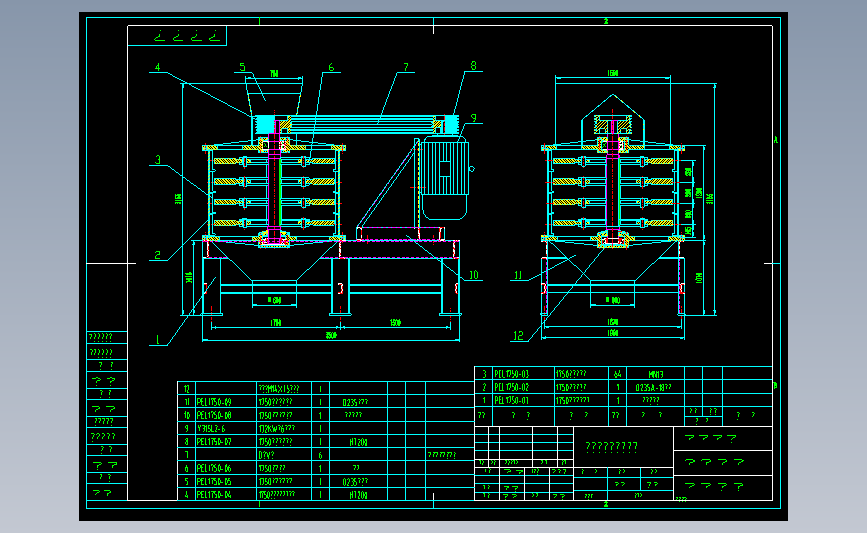Click the electric motor in the front view
This screenshot has width=867, height=533.
click(445, 179)
